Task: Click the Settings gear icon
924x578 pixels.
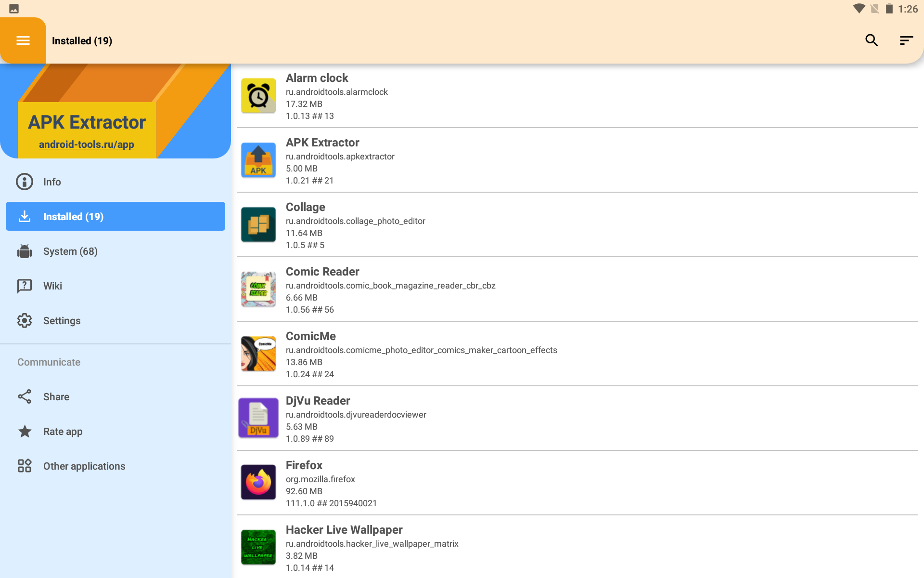Action: pyautogui.click(x=25, y=320)
